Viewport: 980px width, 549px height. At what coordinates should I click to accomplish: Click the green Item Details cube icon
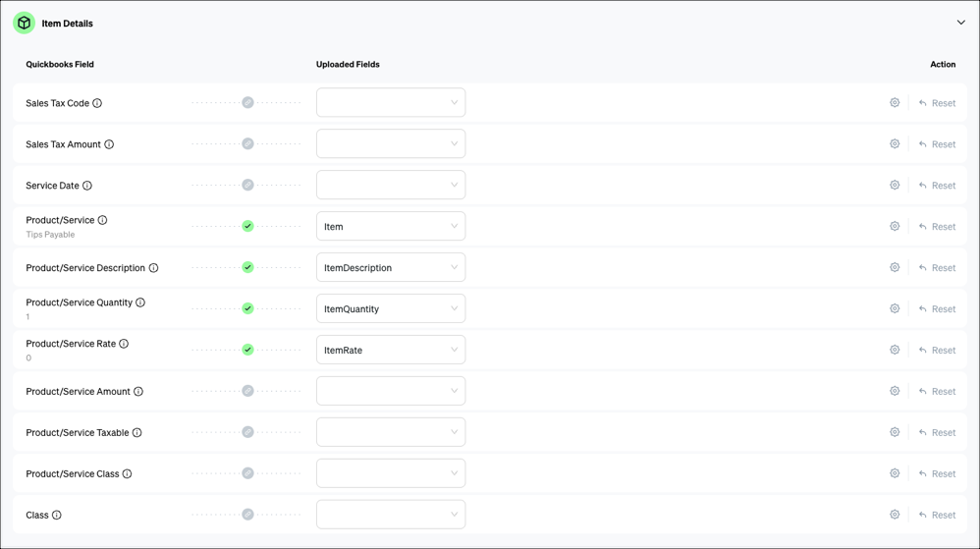tap(24, 24)
